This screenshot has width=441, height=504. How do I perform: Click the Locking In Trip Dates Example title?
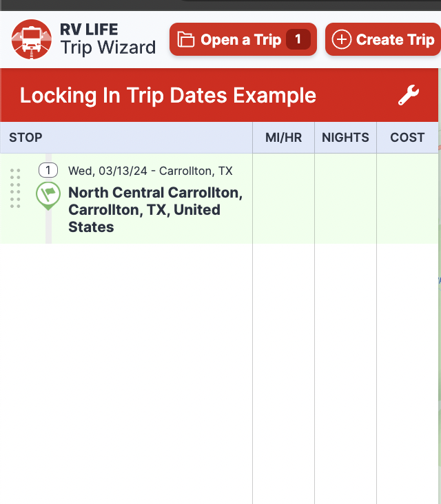(x=168, y=96)
